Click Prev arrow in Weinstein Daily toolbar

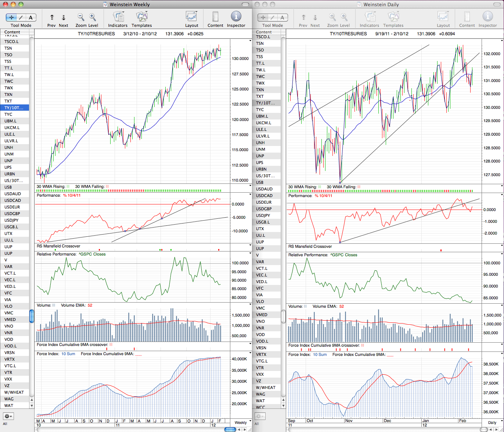303,17
